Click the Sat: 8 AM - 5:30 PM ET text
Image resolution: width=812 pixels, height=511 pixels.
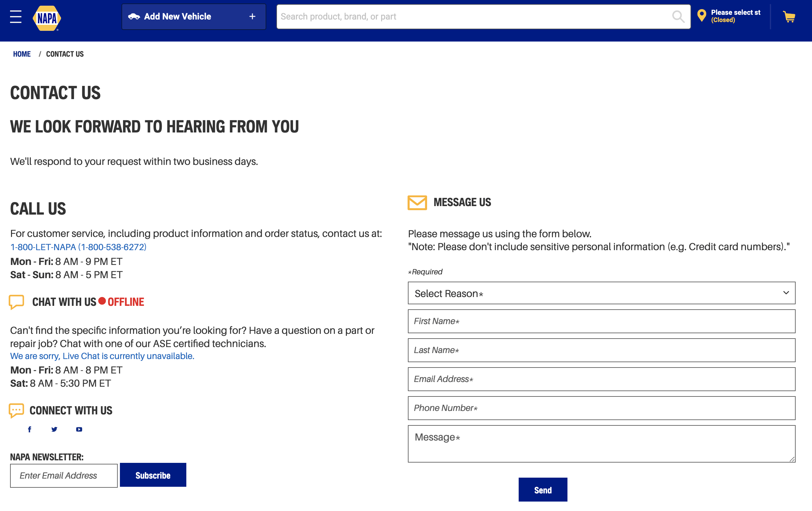(x=60, y=383)
